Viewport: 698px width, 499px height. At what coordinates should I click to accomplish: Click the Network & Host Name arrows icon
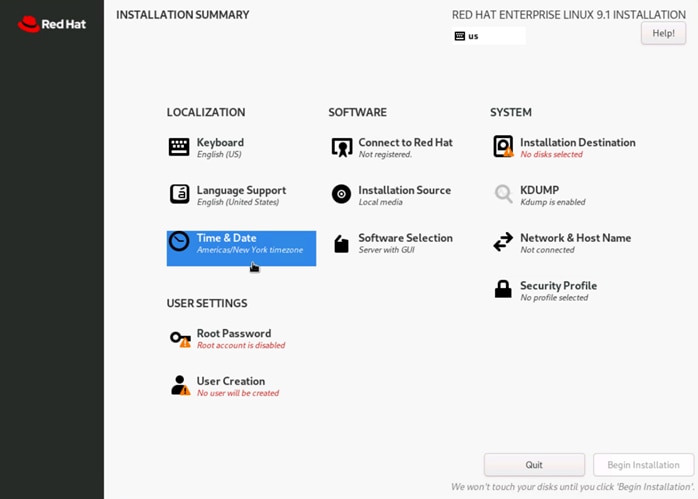(x=503, y=242)
